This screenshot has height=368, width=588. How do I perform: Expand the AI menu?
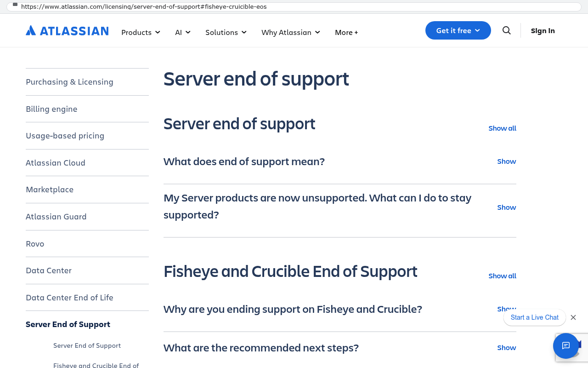tap(182, 32)
